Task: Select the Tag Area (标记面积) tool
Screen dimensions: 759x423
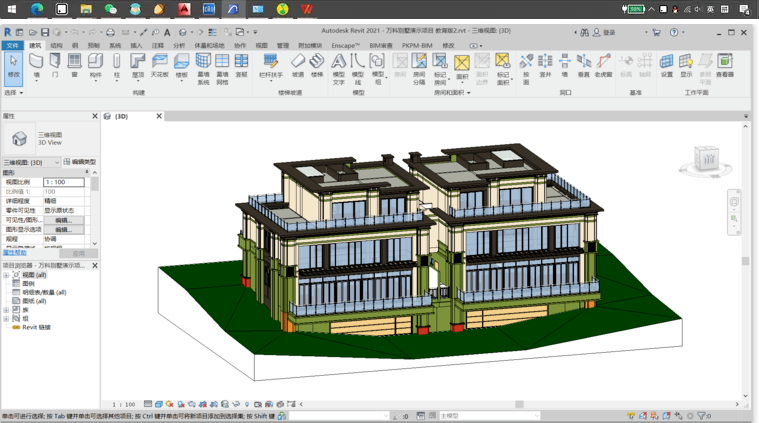Action: pyautogui.click(x=502, y=68)
